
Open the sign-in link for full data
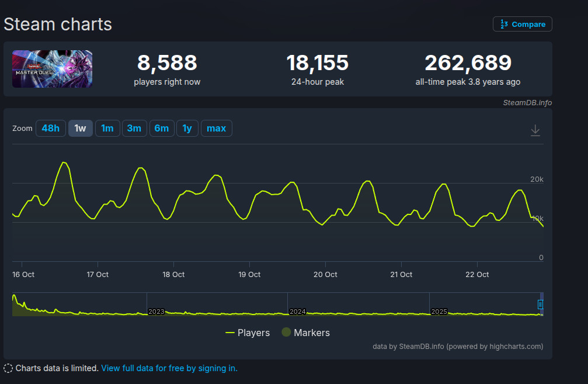[169, 368]
